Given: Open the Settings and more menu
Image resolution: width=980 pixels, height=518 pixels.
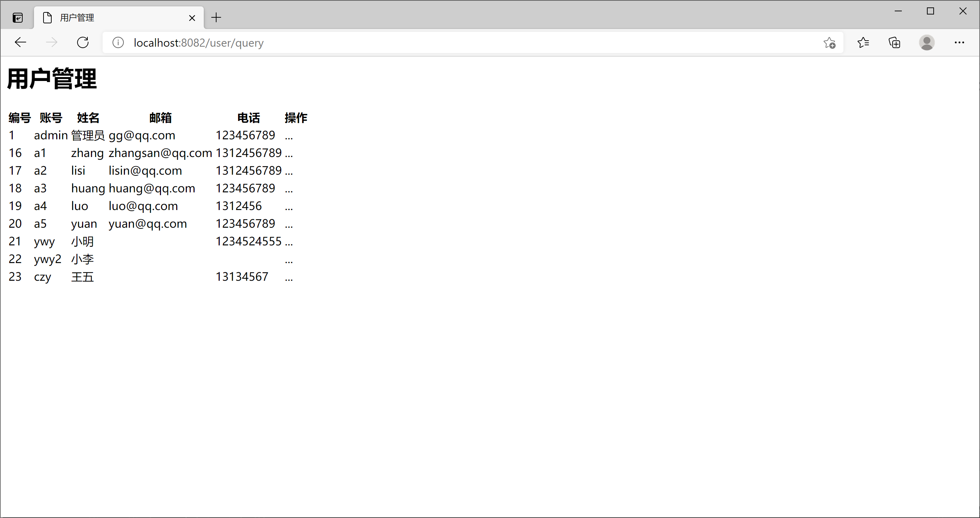Looking at the screenshot, I should point(959,42).
